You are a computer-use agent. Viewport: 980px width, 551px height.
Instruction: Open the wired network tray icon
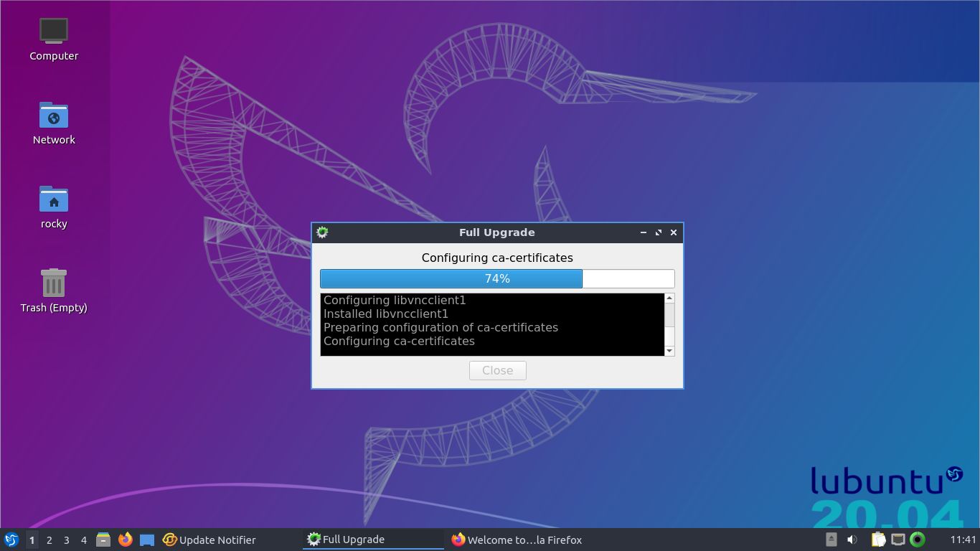898,540
